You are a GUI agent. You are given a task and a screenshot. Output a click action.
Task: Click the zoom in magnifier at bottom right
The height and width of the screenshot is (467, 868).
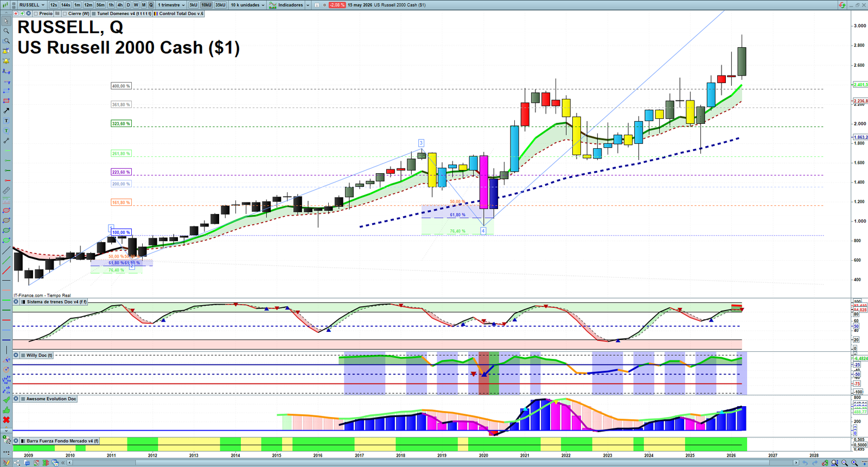pyautogui.click(x=854, y=463)
